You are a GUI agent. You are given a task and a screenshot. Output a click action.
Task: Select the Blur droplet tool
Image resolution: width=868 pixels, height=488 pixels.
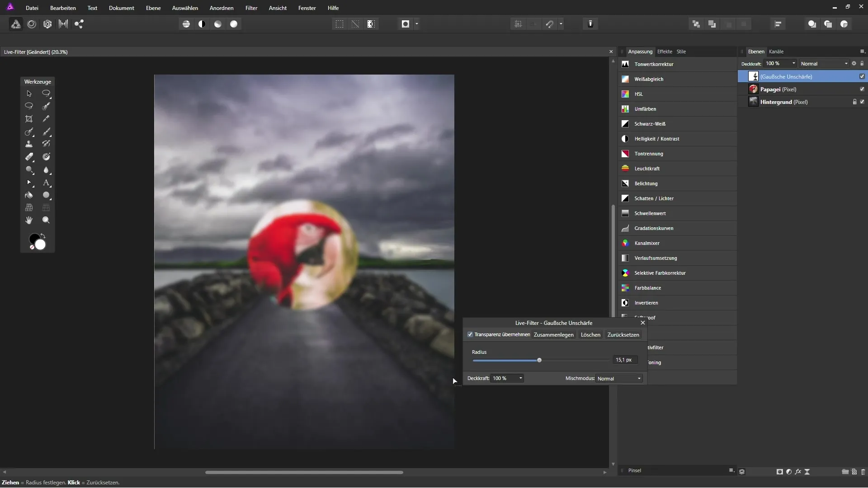point(46,170)
